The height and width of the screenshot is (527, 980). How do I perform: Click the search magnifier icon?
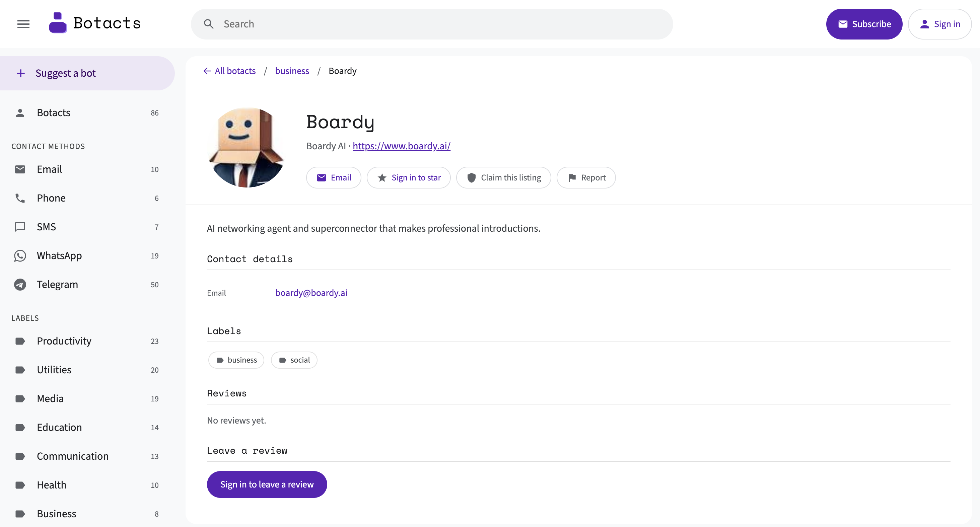[208, 24]
